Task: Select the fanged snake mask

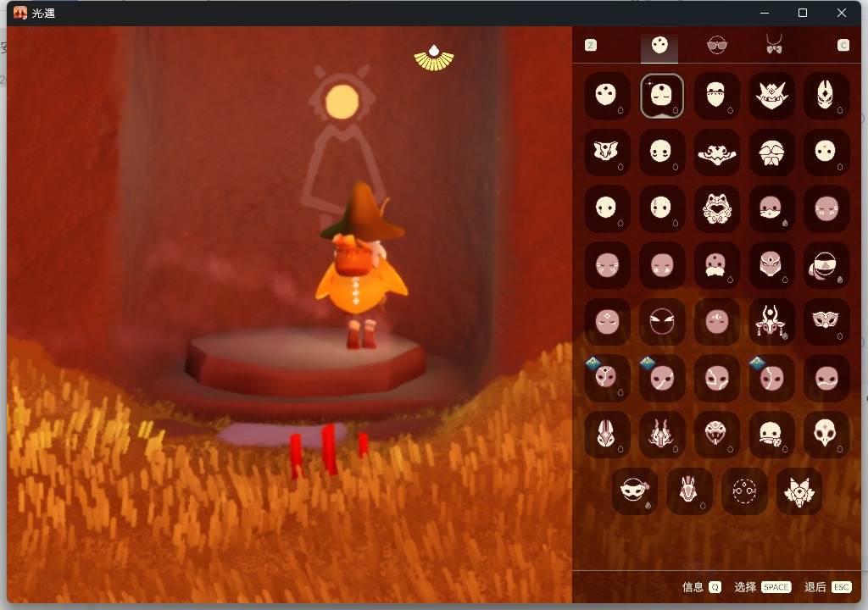Action: click(x=716, y=435)
